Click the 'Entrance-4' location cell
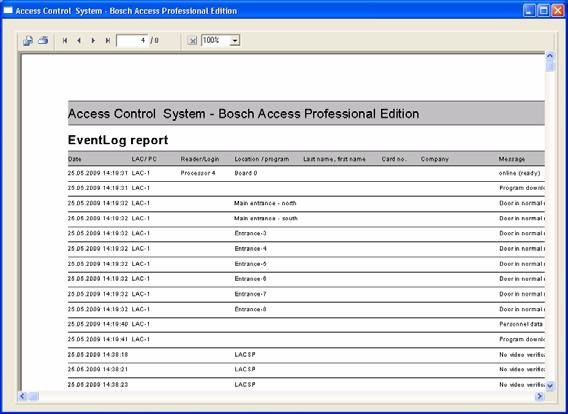The width and height of the screenshot is (568, 414). point(250,248)
